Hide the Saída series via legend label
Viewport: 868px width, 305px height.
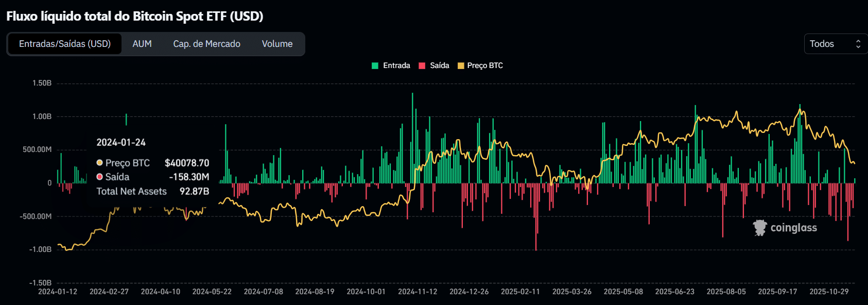click(440, 65)
